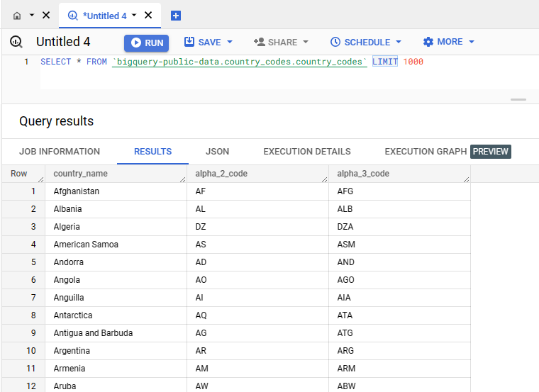Screen dimensions: 539x392
Task: Click the SHARE button
Action: [275, 43]
